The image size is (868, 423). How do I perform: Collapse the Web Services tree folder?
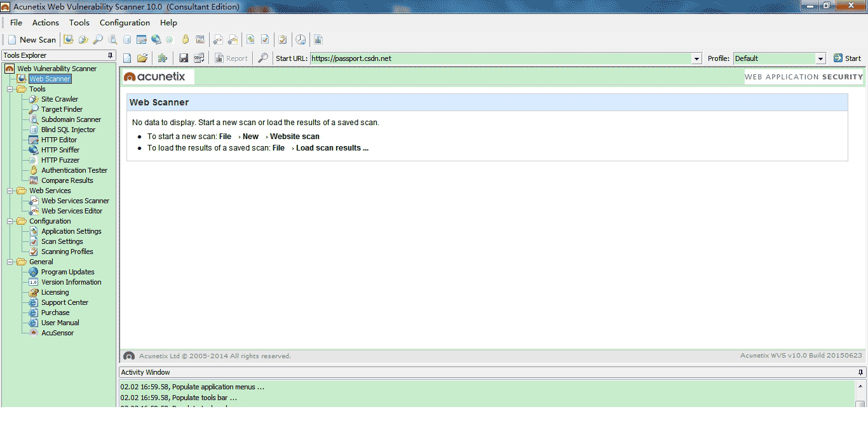tap(10, 191)
